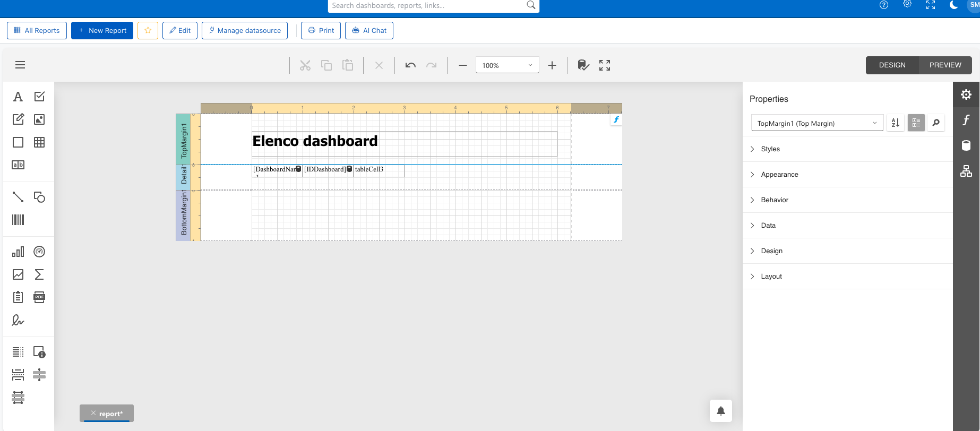Toggle full screen designer mode

(x=605, y=65)
